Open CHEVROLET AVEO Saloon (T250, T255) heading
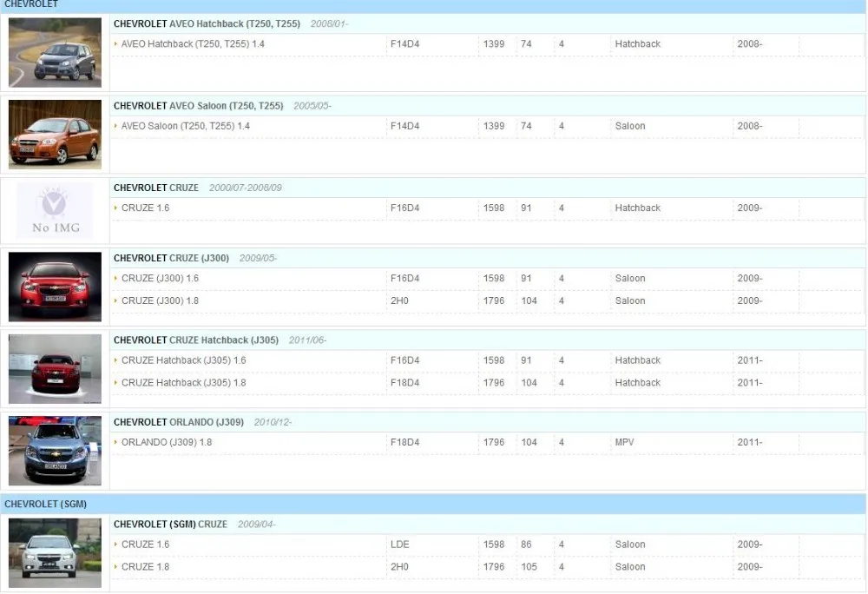The image size is (868, 594). (198, 106)
